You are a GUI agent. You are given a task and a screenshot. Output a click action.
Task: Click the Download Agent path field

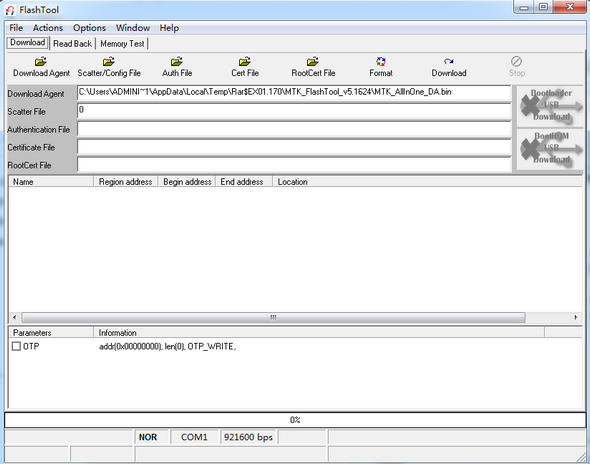tap(294, 93)
